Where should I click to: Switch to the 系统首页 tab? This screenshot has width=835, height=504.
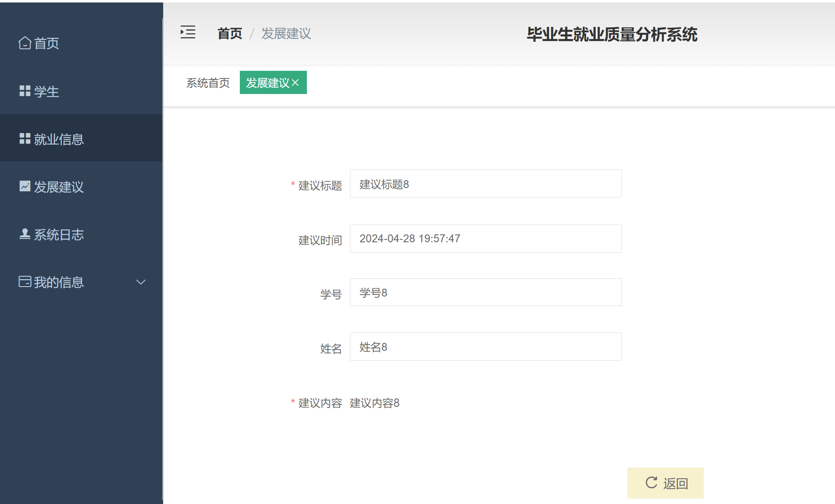(208, 83)
